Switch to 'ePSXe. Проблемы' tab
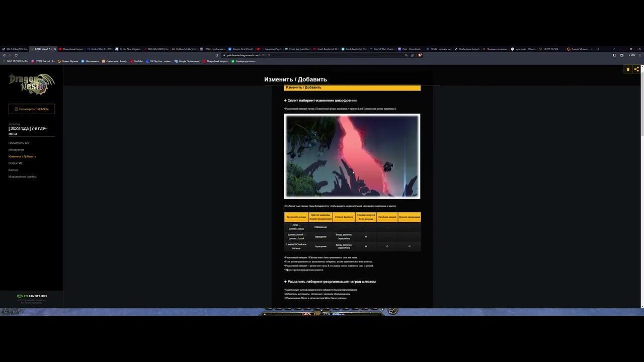 (213, 49)
